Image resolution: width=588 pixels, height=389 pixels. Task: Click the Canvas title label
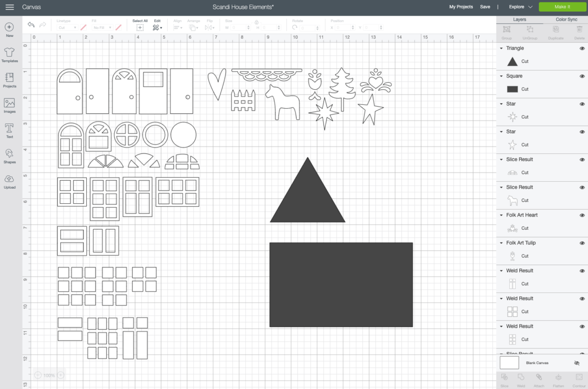[31, 7]
